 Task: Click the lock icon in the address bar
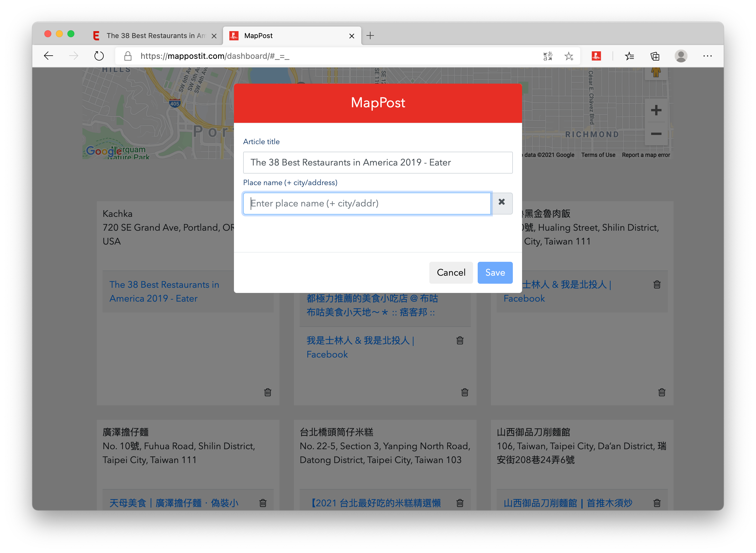click(128, 56)
